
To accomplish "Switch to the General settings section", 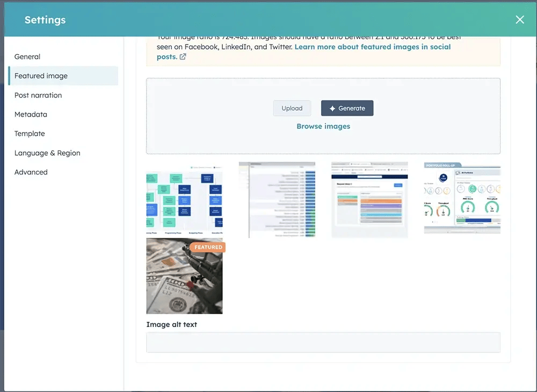I will [x=27, y=56].
